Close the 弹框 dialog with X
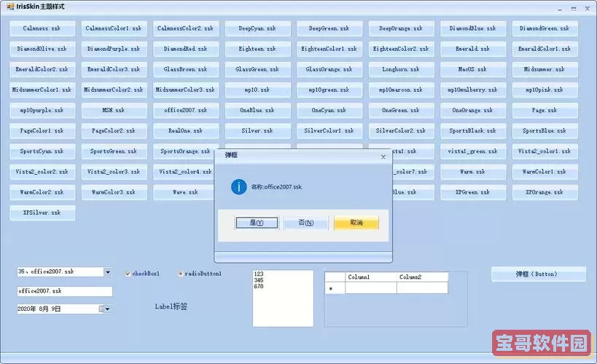The image size is (597, 364). [x=383, y=157]
